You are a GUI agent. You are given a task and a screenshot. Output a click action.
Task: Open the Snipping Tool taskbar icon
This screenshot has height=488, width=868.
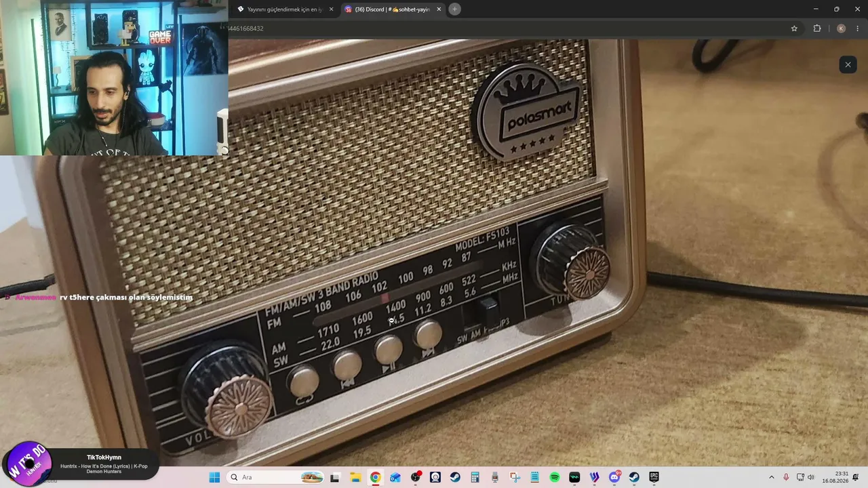coord(515,477)
